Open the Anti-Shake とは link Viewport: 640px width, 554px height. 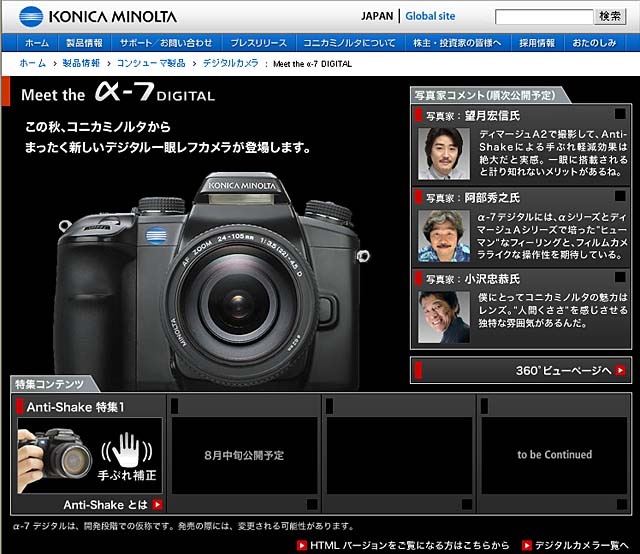pyautogui.click(x=105, y=505)
